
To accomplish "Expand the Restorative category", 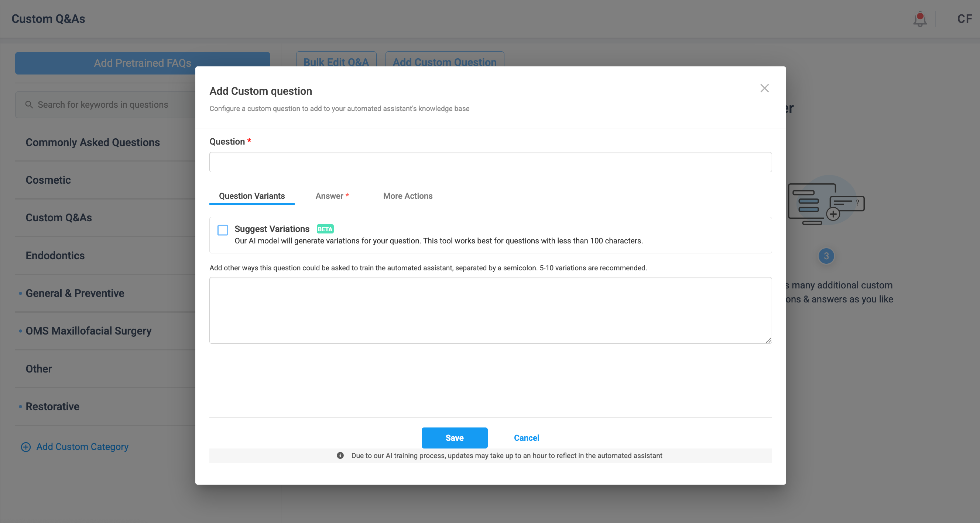I will coord(52,406).
